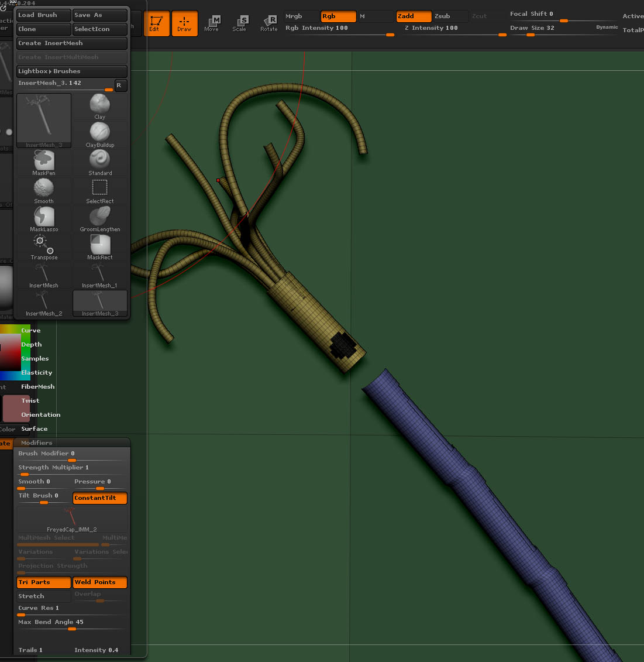This screenshot has height=662, width=644.
Task: Select the small InsertMesh_3 brush in the grid
Action: 100,304
